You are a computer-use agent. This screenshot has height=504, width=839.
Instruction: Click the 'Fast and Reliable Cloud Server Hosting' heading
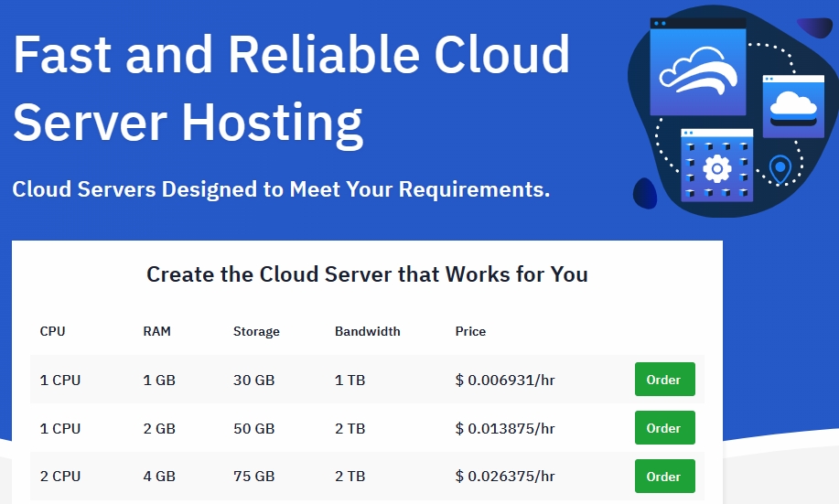pyautogui.click(x=291, y=89)
